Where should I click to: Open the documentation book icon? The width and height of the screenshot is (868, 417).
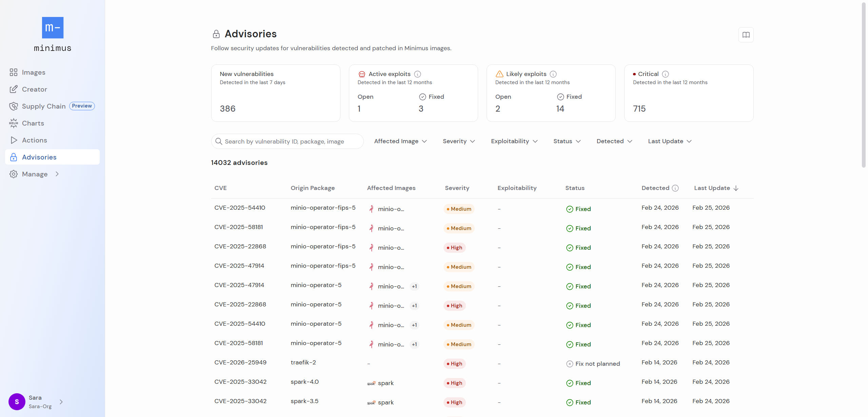tap(746, 35)
